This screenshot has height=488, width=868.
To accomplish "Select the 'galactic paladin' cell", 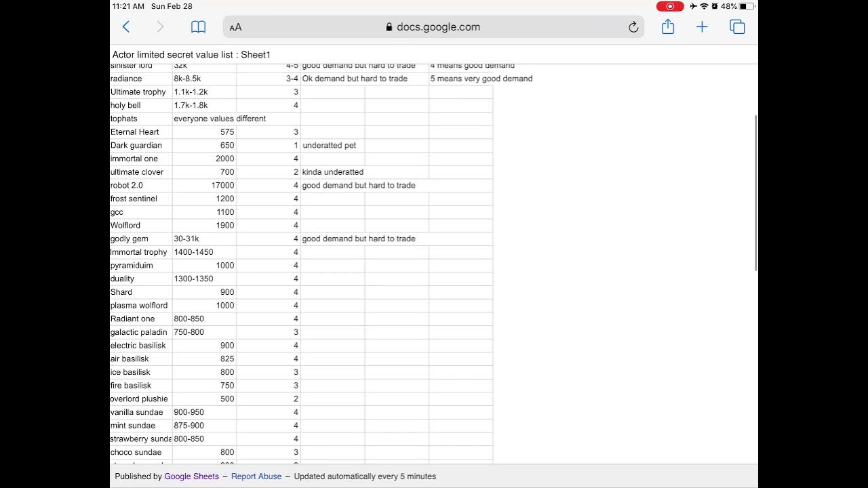I will [141, 332].
